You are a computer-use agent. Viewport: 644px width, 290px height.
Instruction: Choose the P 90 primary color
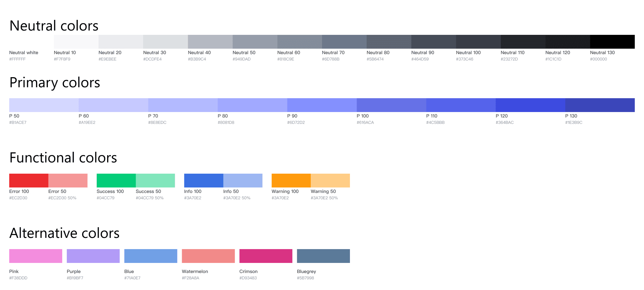[x=322, y=105]
